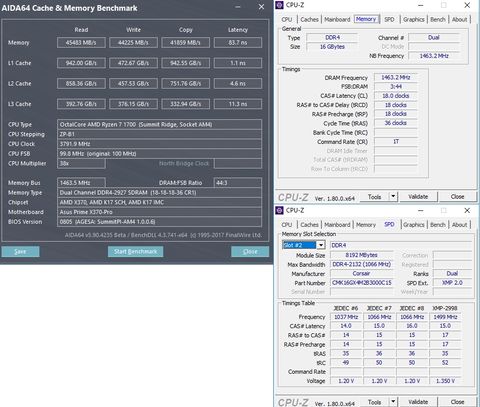Screen dimensions: 480x407
Task: Click the Memory Read result field
Action: pos(81,43)
